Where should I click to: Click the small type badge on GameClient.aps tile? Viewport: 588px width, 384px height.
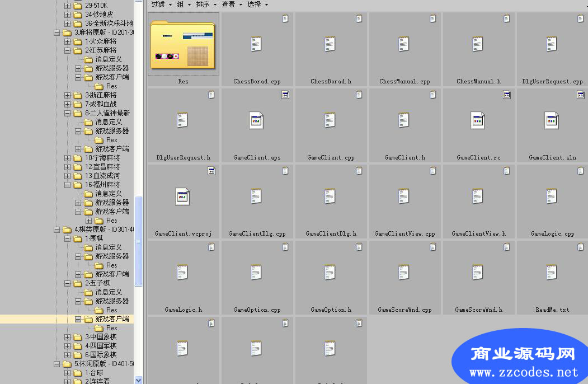[x=285, y=95]
